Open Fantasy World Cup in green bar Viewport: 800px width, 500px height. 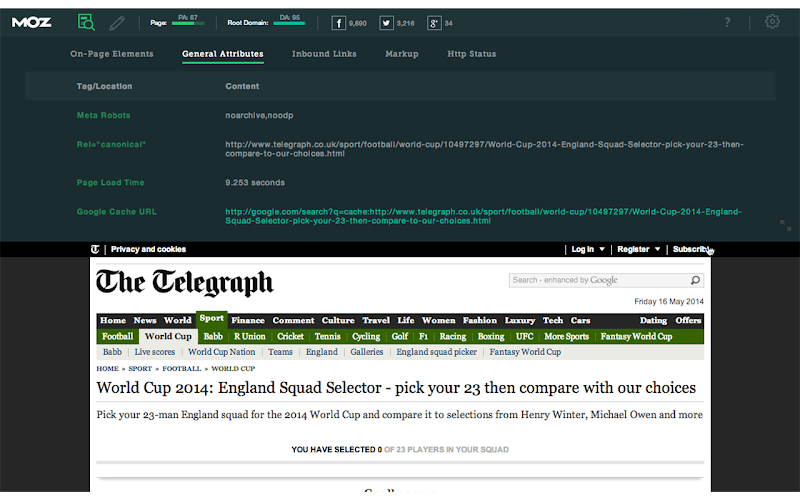(636, 336)
